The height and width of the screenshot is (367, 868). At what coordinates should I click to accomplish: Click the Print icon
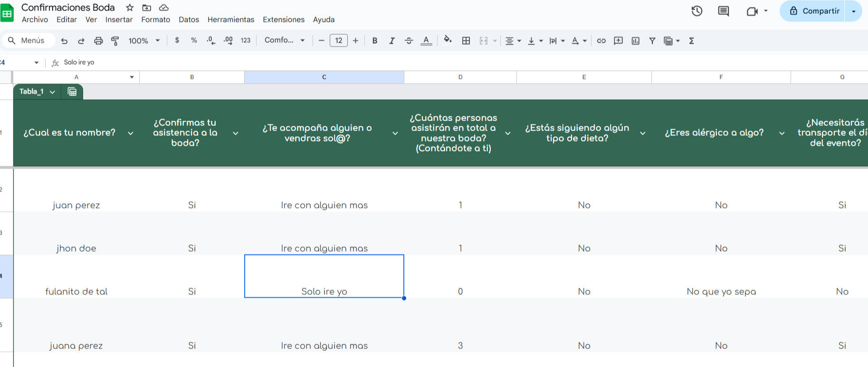[98, 41]
